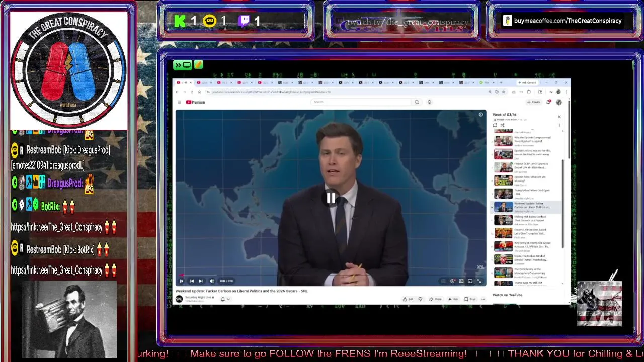
Task: Open the player settings gear
Action: (x=453, y=281)
